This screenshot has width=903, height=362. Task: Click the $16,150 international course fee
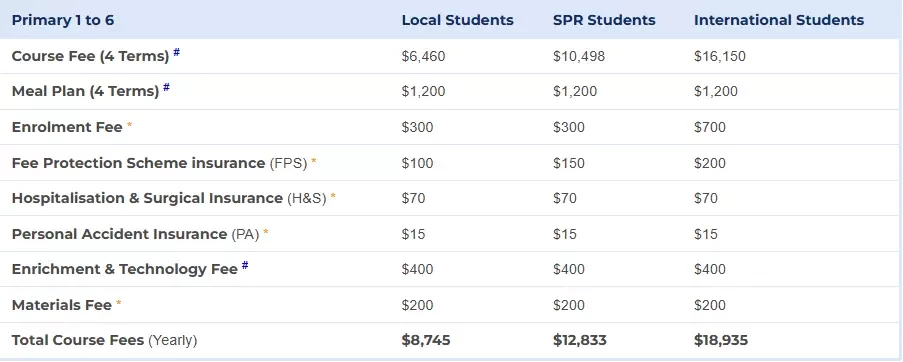[720, 56]
